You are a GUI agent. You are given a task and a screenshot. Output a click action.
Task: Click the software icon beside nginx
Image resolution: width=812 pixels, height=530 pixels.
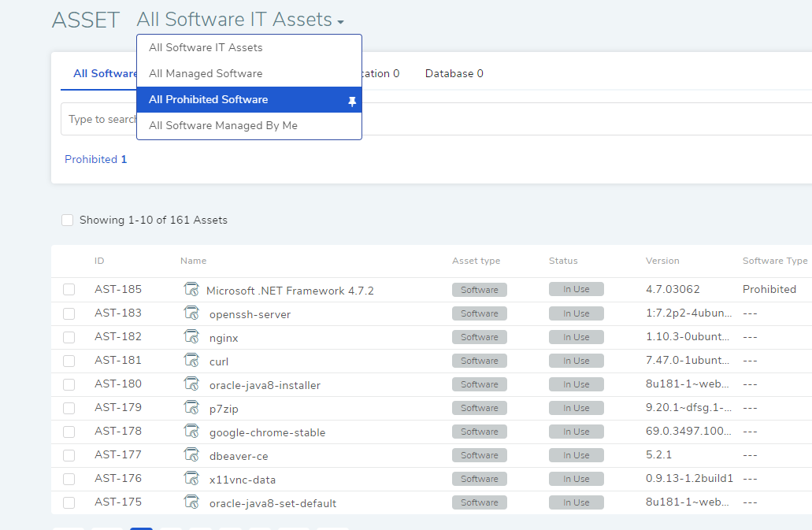tap(191, 337)
